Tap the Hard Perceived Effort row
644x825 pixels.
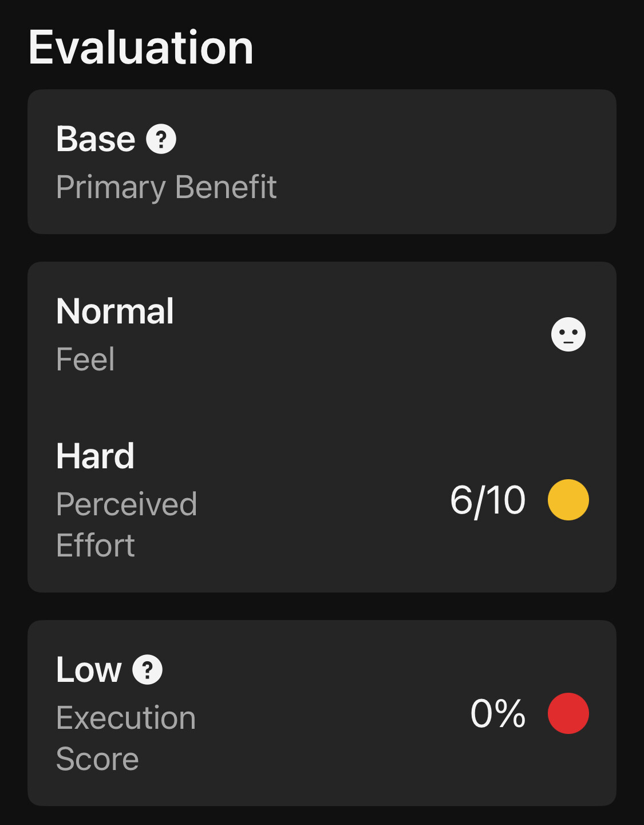322,500
